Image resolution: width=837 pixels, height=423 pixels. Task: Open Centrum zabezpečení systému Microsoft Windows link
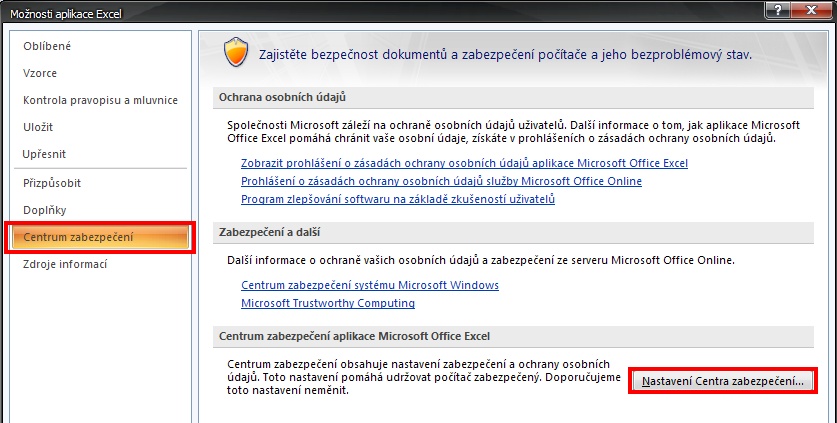coord(370,285)
